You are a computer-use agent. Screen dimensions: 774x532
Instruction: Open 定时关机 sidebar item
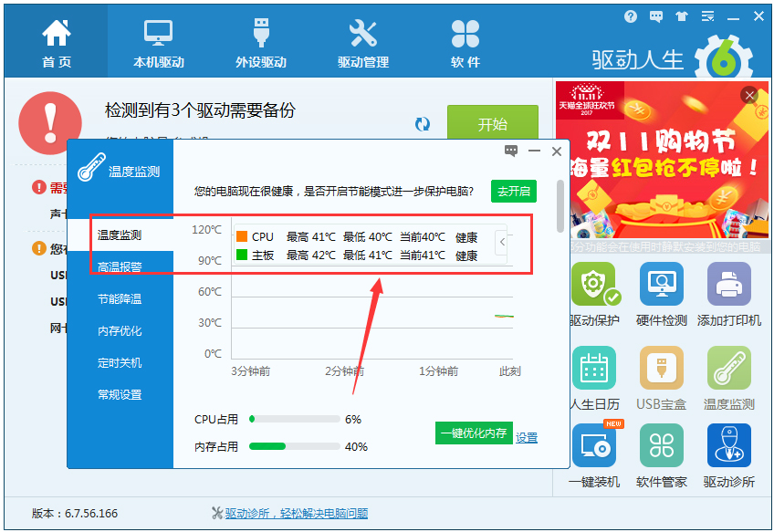[120, 363]
